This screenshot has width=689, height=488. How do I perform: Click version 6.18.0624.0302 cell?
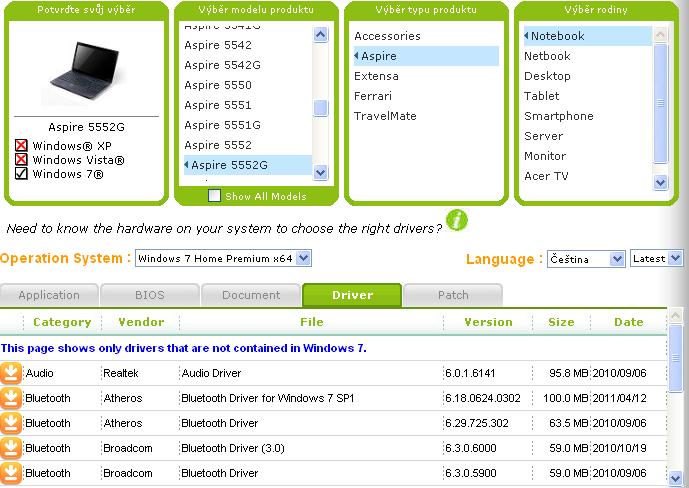[482, 398]
